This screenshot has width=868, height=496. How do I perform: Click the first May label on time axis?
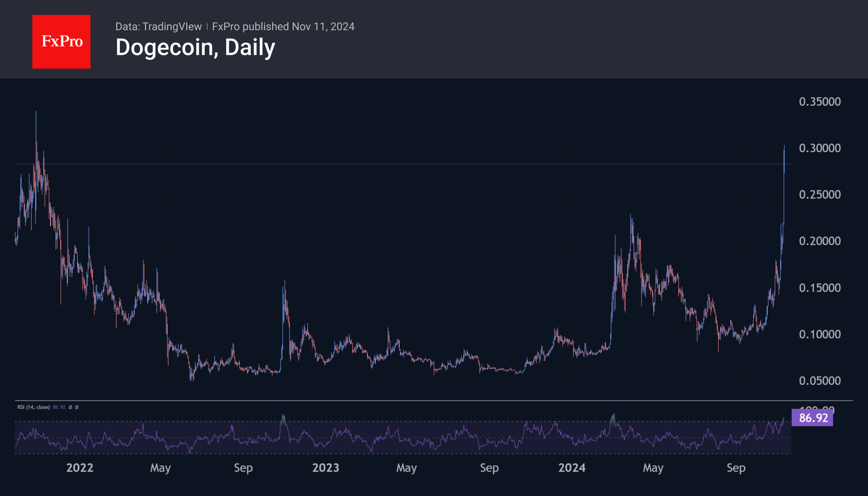click(x=160, y=468)
